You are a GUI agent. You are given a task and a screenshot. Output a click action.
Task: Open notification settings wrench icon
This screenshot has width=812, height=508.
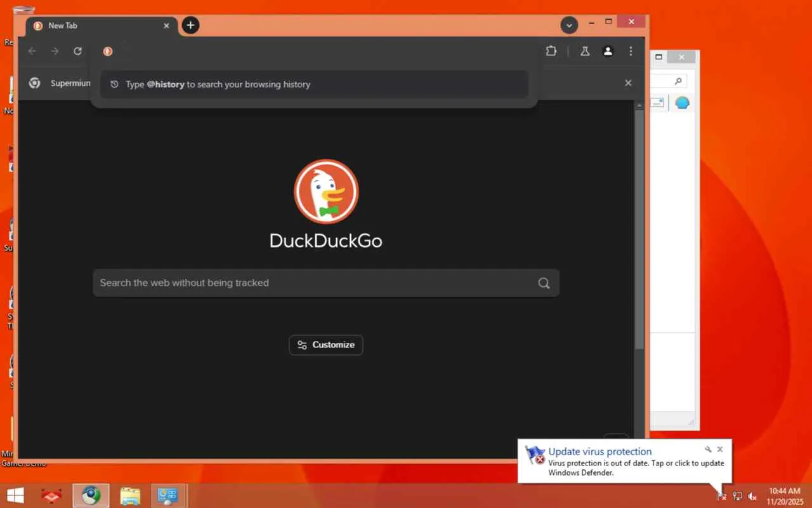(x=708, y=450)
